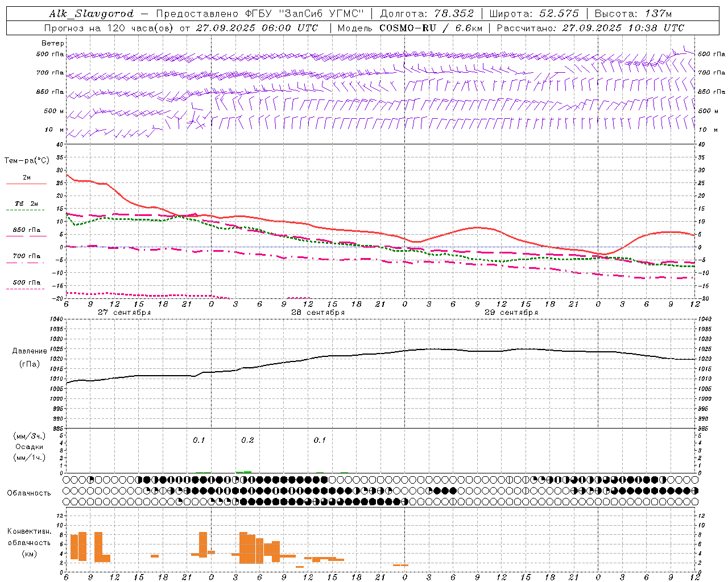Image resolution: width=728 pixels, height=582 pixels.
Task: Click the Давление pressure panel label
Action: tap(30, 351)
